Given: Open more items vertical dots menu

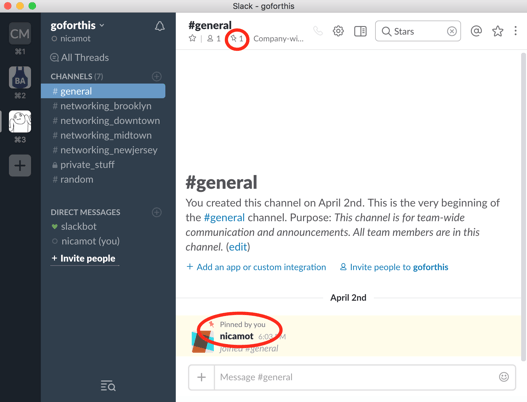Looking at the screenshot, I should click(x=515, y=31).
